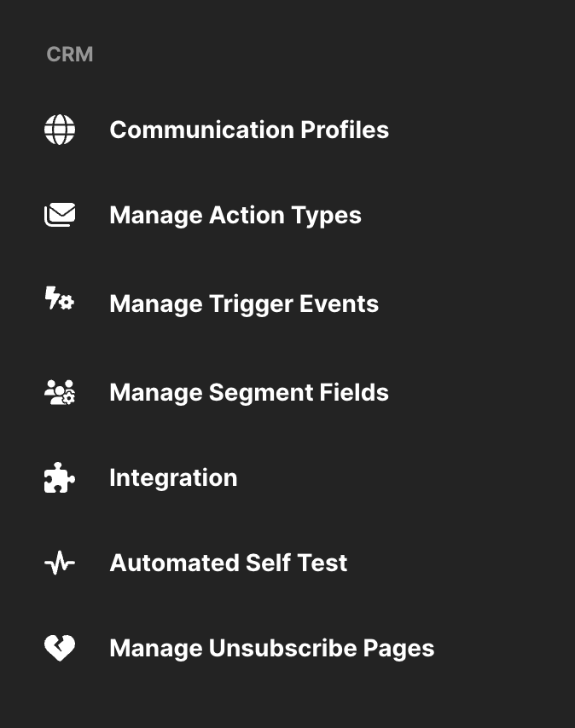
Task: Click the word "Profiles" in the menu
Action: coord(345,130)
